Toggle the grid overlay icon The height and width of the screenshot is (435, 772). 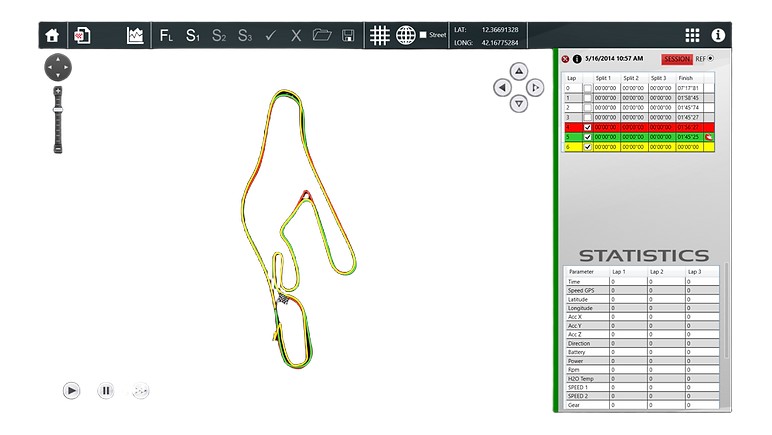pos(379,35)
